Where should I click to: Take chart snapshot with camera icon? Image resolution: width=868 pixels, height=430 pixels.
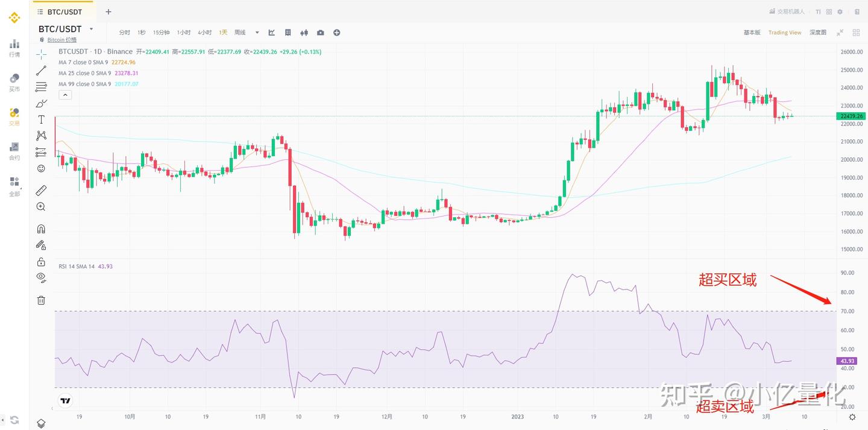[x=321, y=33]
